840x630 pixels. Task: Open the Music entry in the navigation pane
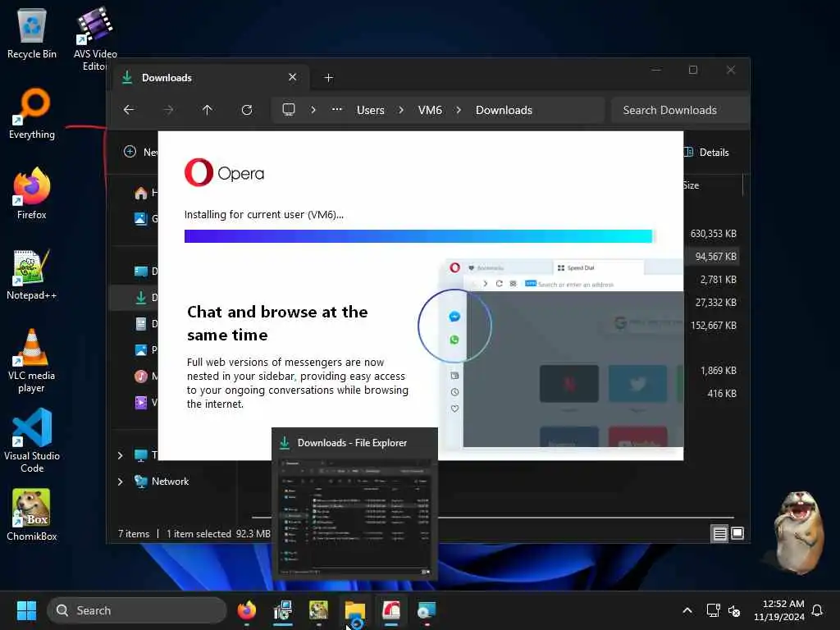146,376
